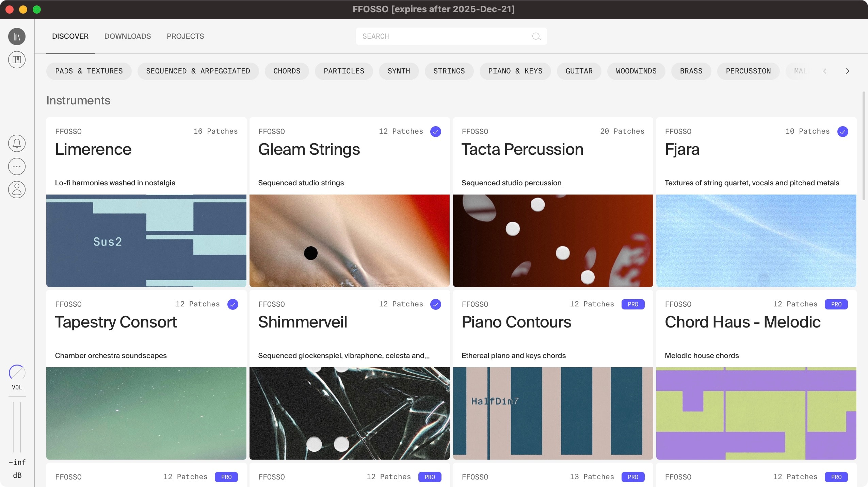Switch to the Projects tab
The width and height of the screenshot is (868, 487).
click(x=185, y=36)
